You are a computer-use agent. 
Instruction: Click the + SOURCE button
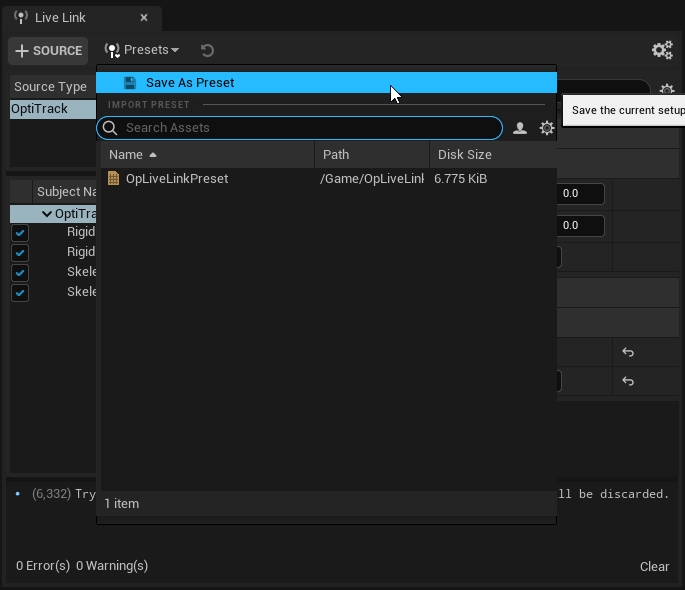coord(48,50)
